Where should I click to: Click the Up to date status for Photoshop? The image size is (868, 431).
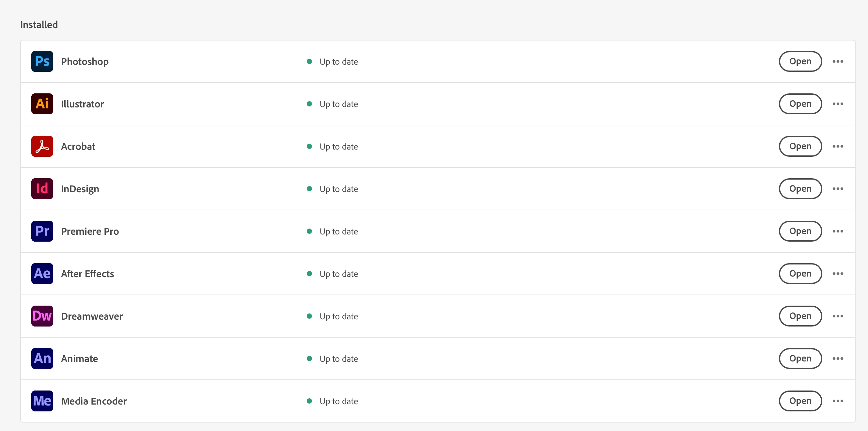(338, 62)
